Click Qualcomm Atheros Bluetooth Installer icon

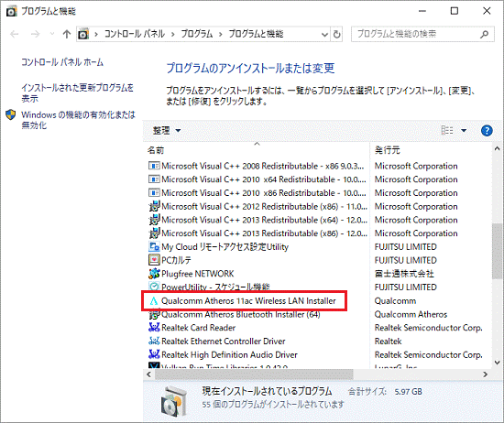tap(154, 314)
